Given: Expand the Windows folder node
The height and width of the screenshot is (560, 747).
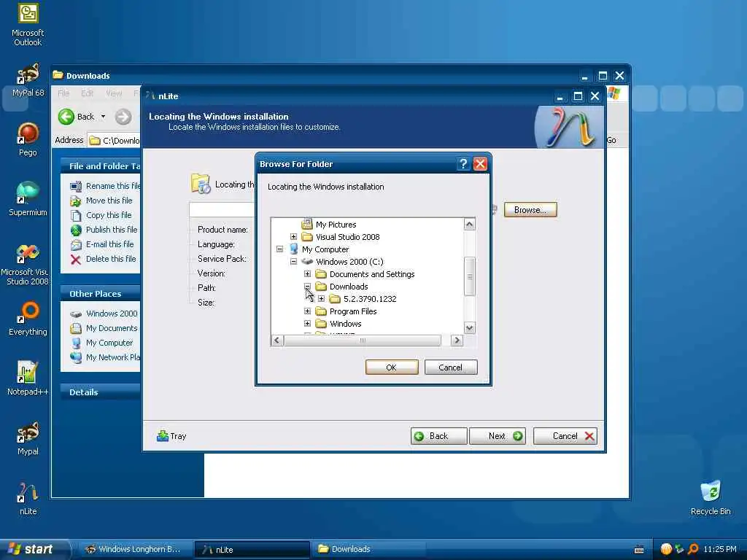Looking at the screenshot, I should [307, 323].
